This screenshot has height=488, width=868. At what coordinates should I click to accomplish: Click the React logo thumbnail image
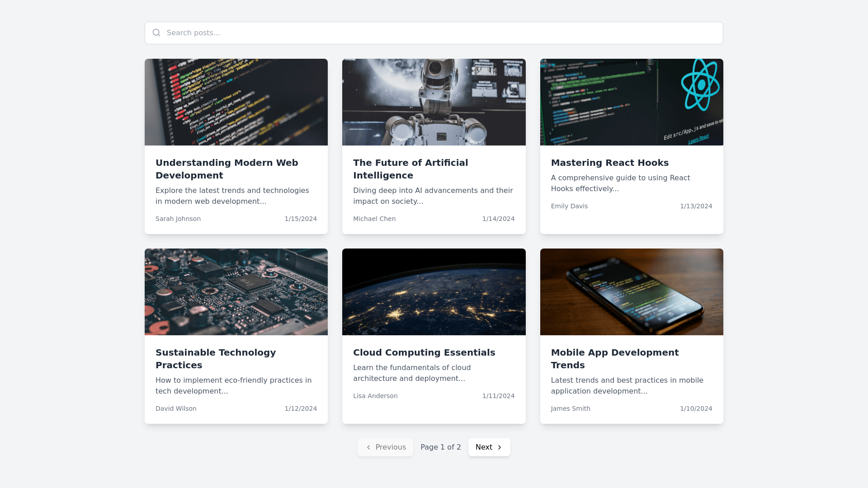tap(631, 102)
